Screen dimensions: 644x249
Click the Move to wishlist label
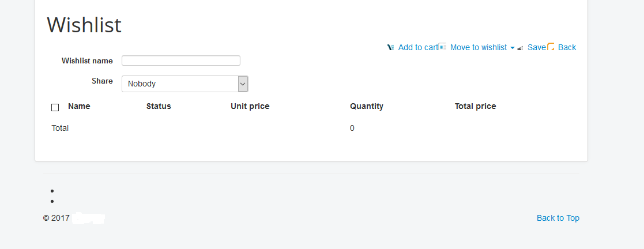pyautogui.click(x=478, y=48)
